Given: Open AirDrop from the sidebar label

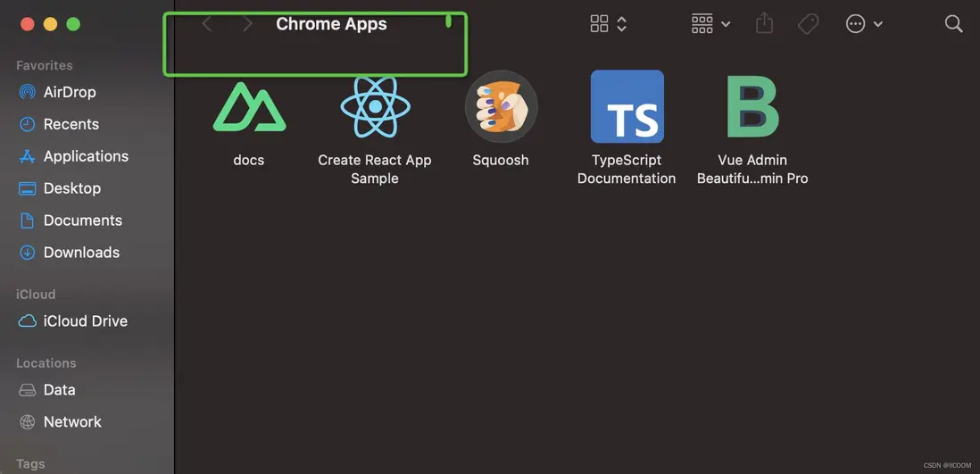Looking at the screenshot, I should click(x=70, y=93).
